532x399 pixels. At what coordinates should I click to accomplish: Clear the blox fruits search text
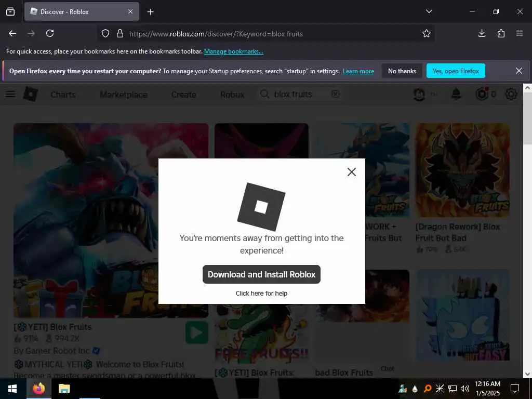pos(335,94)
